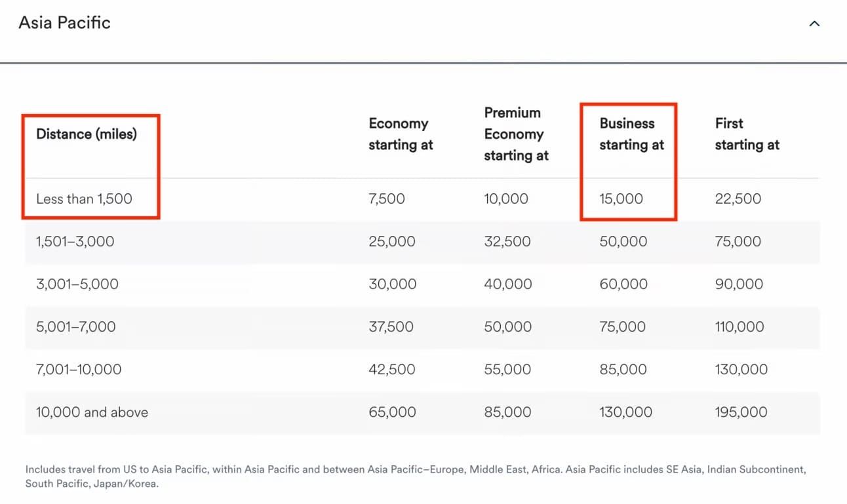
Task: Click the 130,000 Business value
Action: (x=625, y=412)
